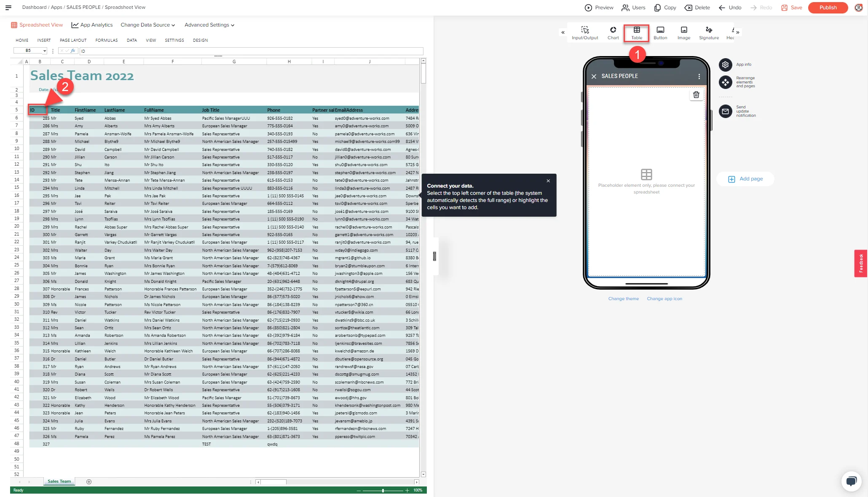
Task: Open the Feedback side tab
Action: (x=861, y=263)
